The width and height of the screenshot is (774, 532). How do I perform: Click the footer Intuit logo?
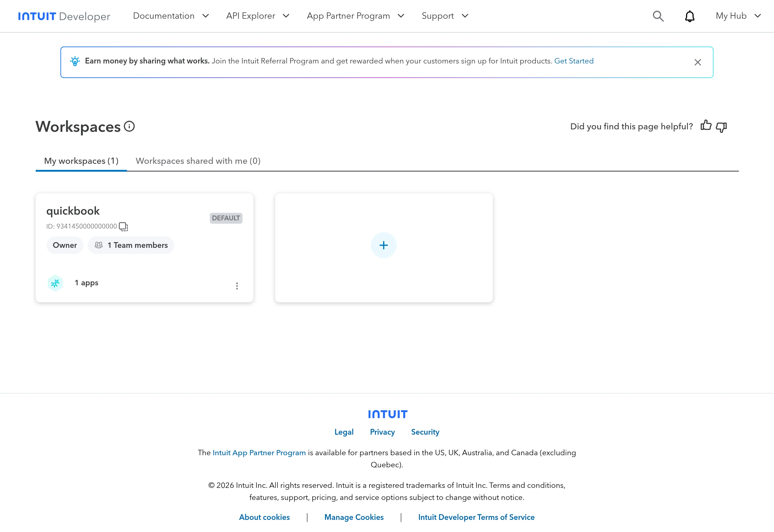pos(388,414)
